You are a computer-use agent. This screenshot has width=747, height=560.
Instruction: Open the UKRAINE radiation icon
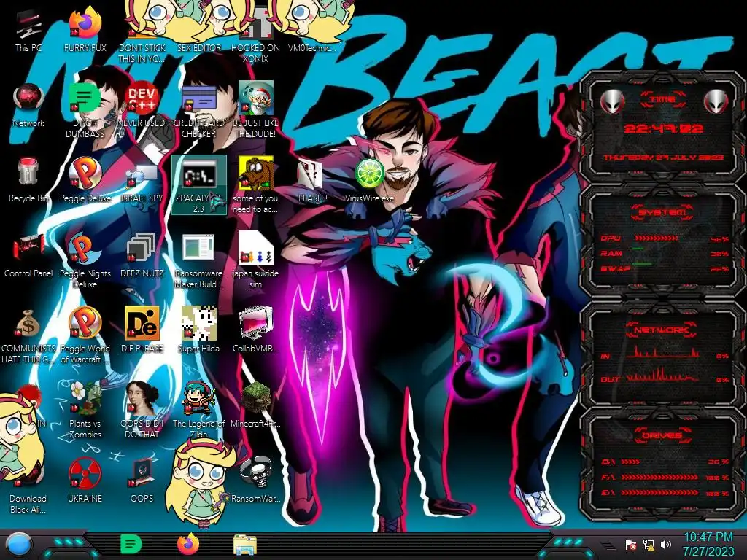tap(85, 480)
